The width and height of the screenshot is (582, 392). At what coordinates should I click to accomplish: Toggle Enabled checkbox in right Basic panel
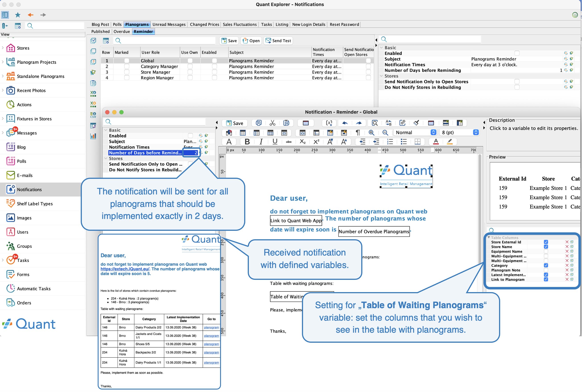coord(517,53)
